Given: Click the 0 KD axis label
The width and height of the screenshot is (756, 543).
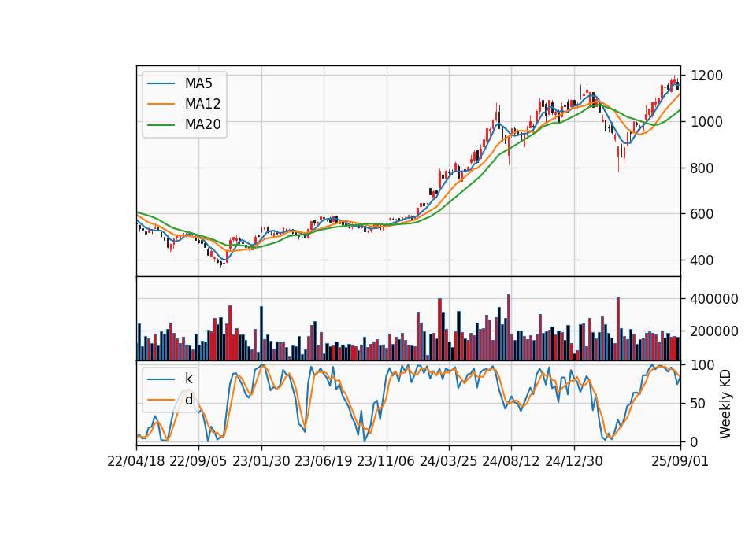Looking at the screenshot, I should (x=695, y=441).
